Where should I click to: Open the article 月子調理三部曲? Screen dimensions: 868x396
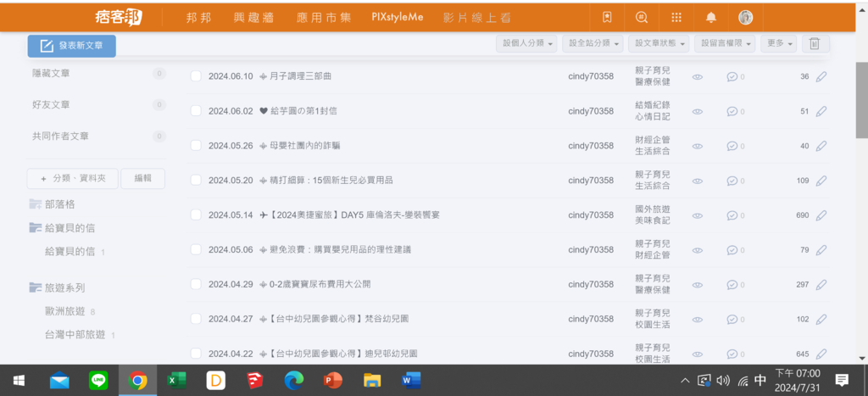(x=301, y=76)
